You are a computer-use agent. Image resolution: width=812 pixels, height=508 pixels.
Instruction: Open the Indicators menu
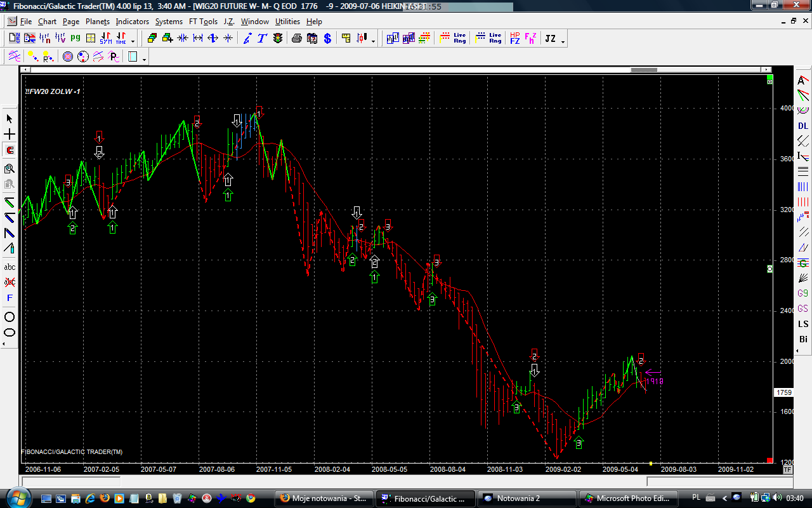tap(132, 22)
